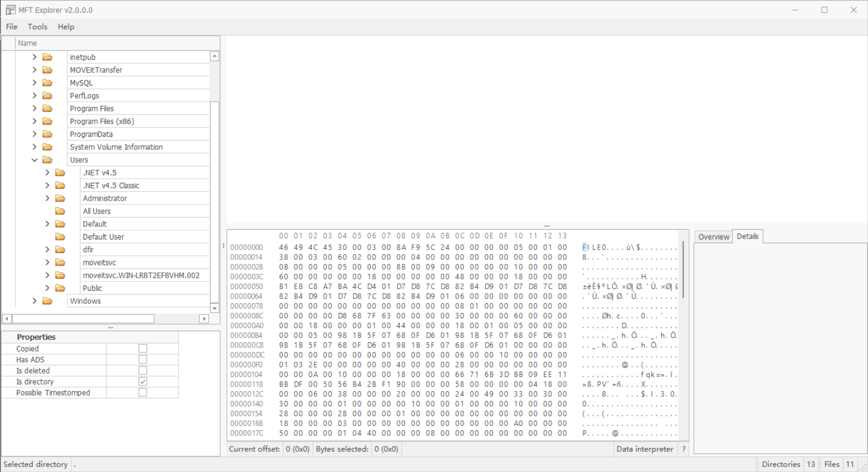868x472 pixels.
Task: Select the dfir folder row
Action: (145, 250)
